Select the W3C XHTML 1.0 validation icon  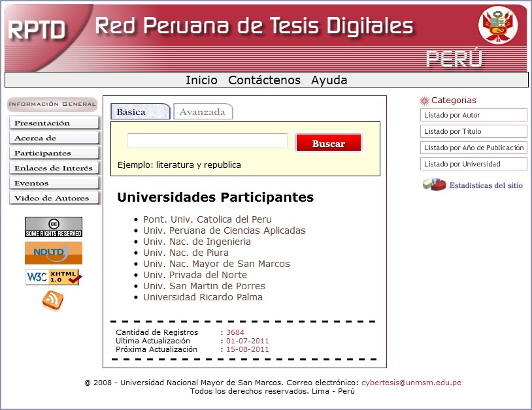click(53, 276)
